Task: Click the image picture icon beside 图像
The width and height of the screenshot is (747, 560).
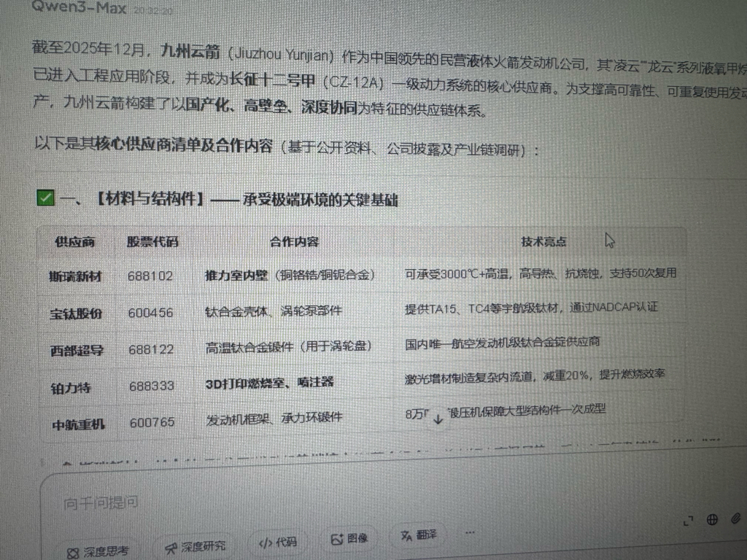Action: [337, 540]
